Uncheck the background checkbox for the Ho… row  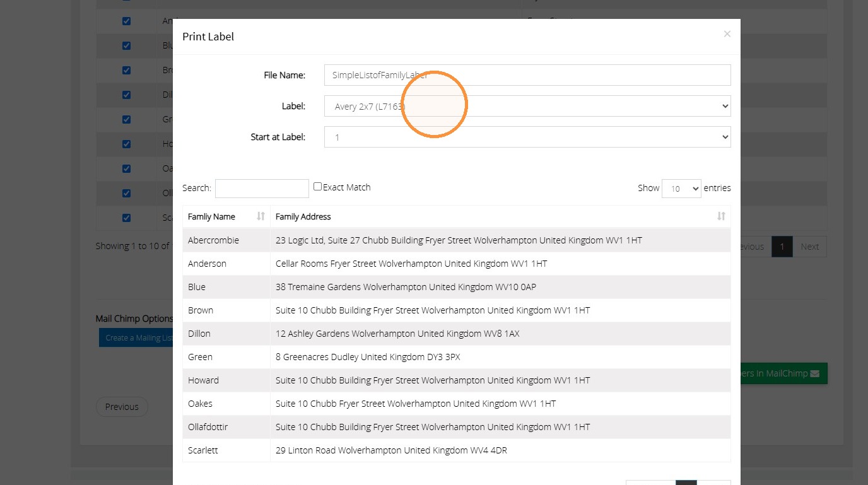[x=126, y=144]
